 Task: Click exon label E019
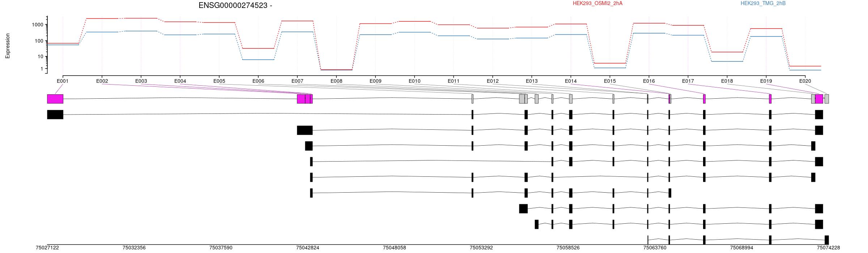point(766,81)
